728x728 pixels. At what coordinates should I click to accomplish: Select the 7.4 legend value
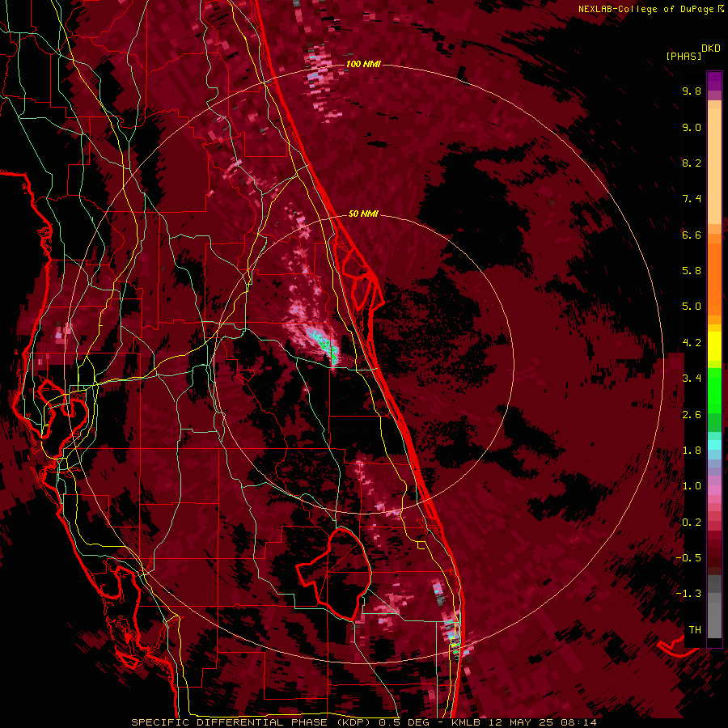(x=692, y=199)
